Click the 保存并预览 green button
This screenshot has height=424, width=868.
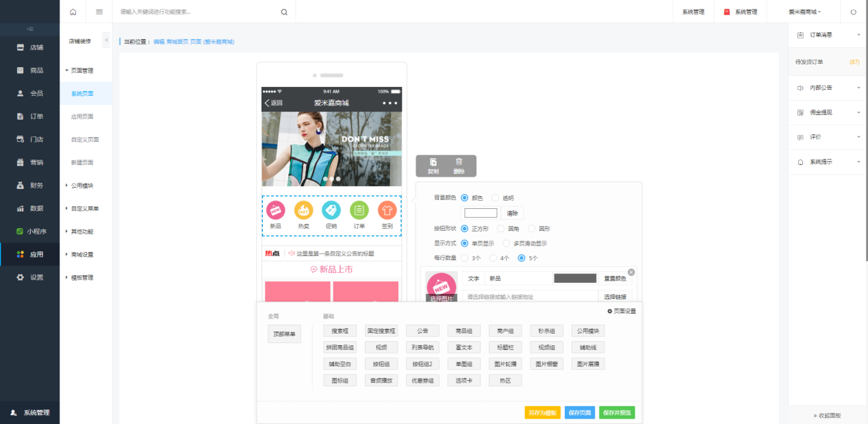(617, 412)
